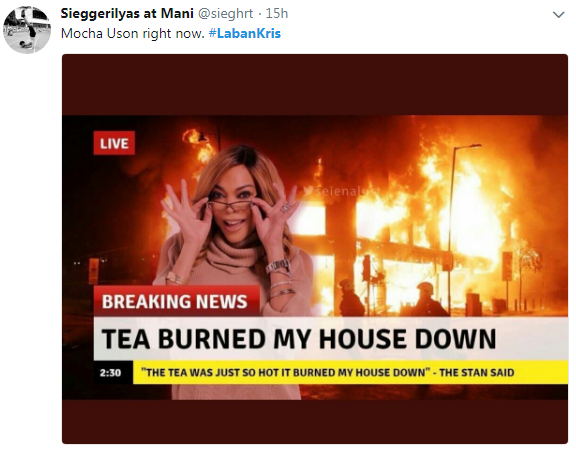The image size is (576, 451).
Task: Click the red LIVE badge in image
Action: (114, 143)
